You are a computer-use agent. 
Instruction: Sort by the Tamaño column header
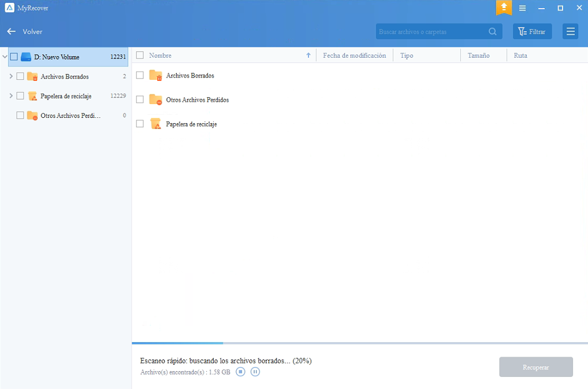tap(478, 55)
